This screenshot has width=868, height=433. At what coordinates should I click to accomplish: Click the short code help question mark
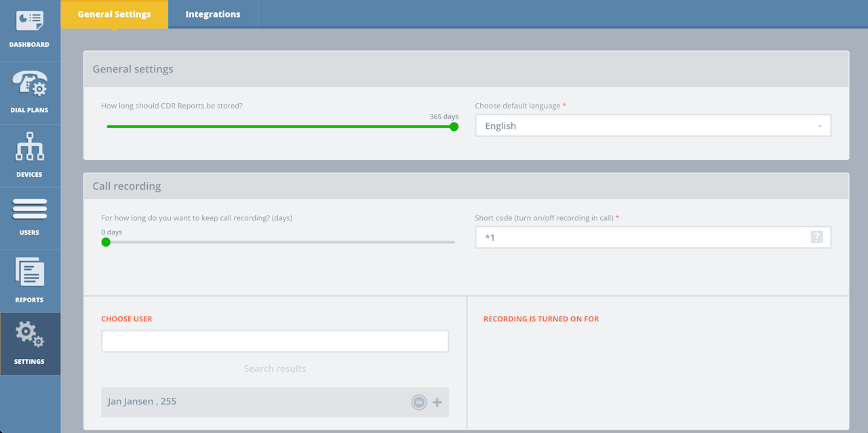click(x=816, y=237)
